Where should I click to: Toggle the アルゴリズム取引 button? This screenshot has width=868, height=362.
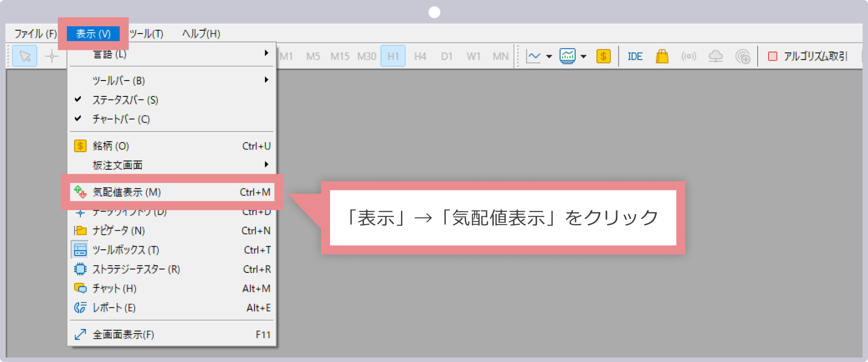click(x=808, y=56)
